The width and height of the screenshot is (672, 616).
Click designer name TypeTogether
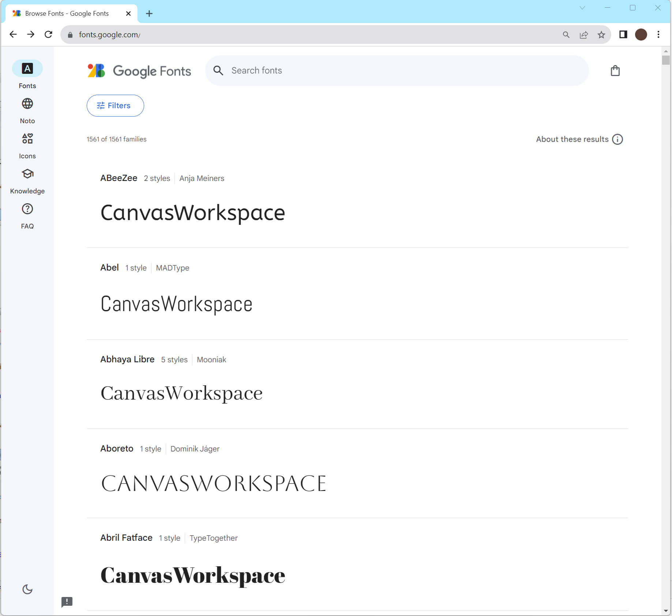214,538
